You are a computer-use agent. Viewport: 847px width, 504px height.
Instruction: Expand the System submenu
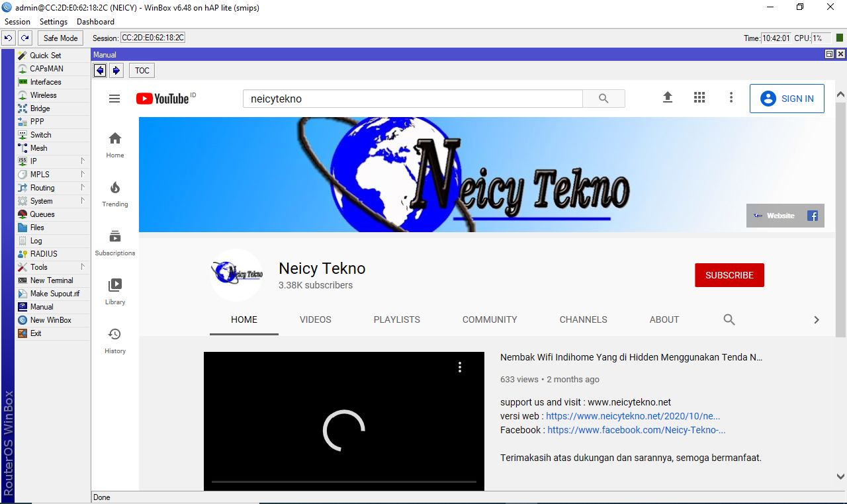(x=52, y=201)
